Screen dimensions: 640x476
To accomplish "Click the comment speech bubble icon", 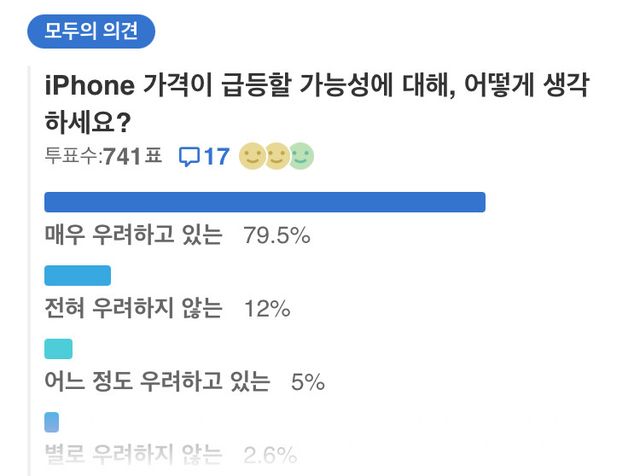I will [189, 157].
